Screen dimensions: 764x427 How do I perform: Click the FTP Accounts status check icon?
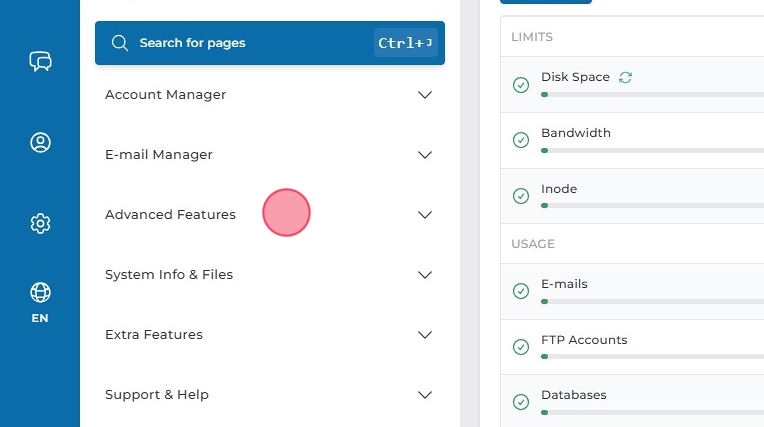point(520,347)
